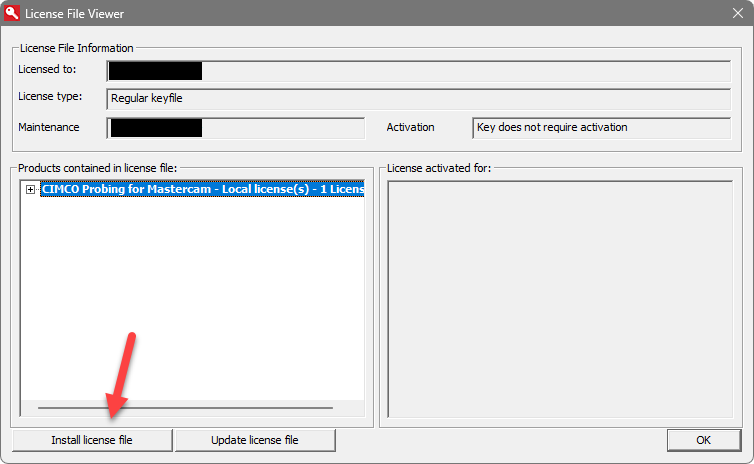Image resolution: width=754 pixels, height=464 pixels.
Task: Click the License File Viewer key icon
Action: click(12, 13)
